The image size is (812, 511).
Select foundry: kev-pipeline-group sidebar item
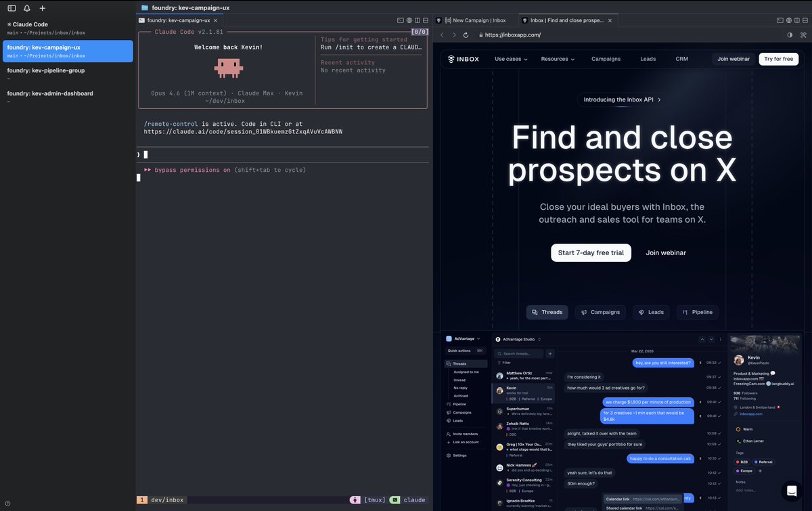pyautogui.click(x=68, y=74)
